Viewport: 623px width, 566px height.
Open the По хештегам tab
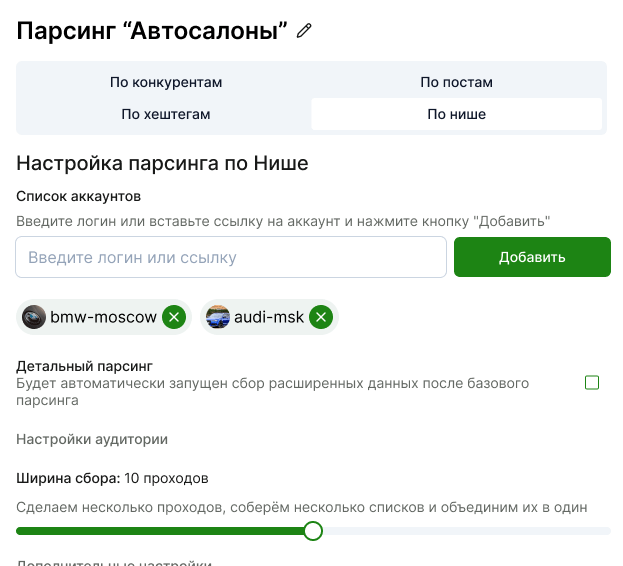[x=166, y=114]
